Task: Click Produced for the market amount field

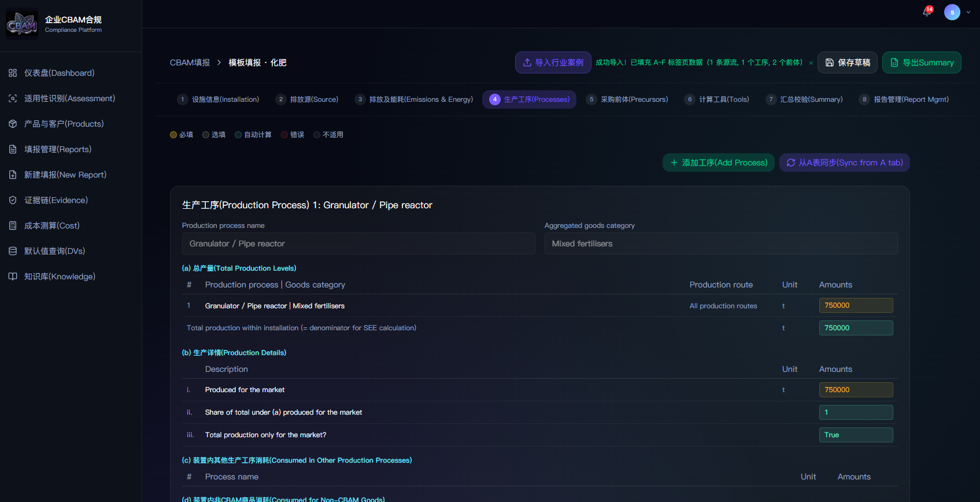Action: click(856, 390)
